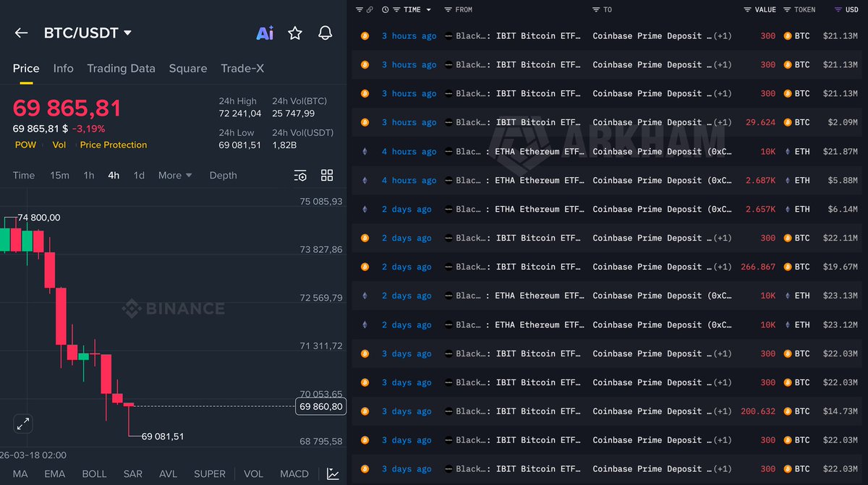Click the value 29.624 in the BTC row
This screenshot has width=868, height=485.
point(760,122)
